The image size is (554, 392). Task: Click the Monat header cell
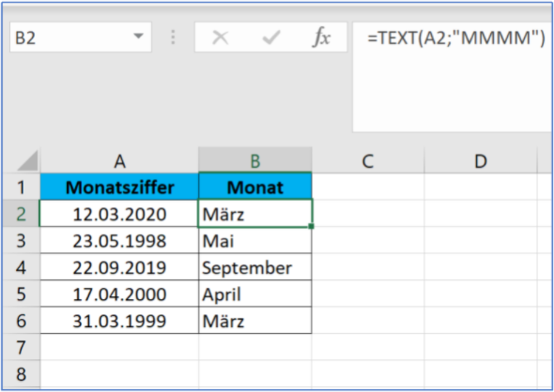tap(255, 187)
